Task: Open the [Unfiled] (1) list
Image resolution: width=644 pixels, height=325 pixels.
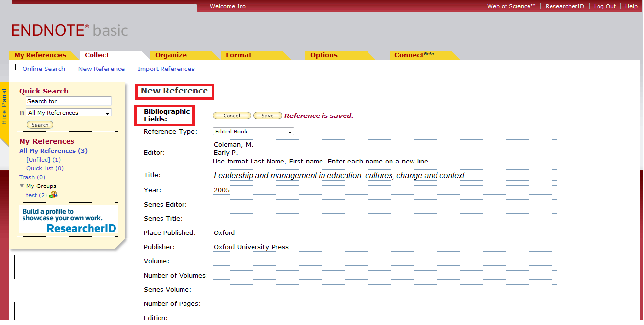Action: pyautogui.click(x=44, y=160)
